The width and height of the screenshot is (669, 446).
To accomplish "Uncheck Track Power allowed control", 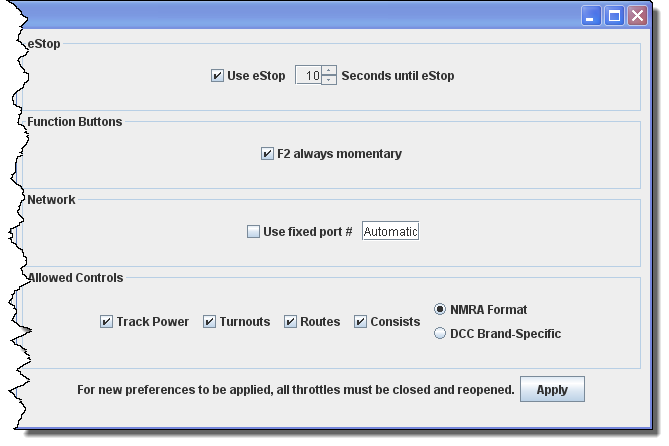I will (x=106, y=322).
